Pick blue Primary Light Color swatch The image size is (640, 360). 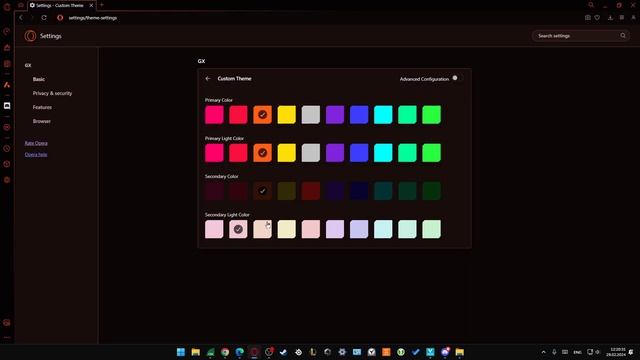point(359,153)
